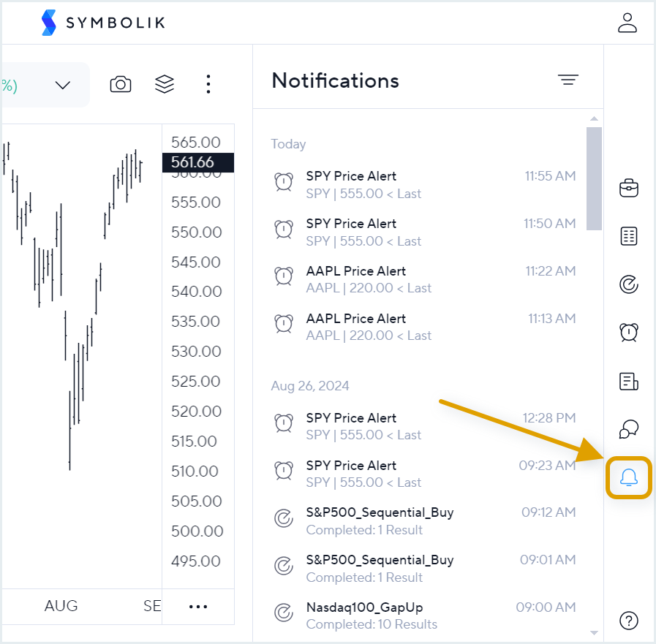Open the chart layers icon

(165, 84)
